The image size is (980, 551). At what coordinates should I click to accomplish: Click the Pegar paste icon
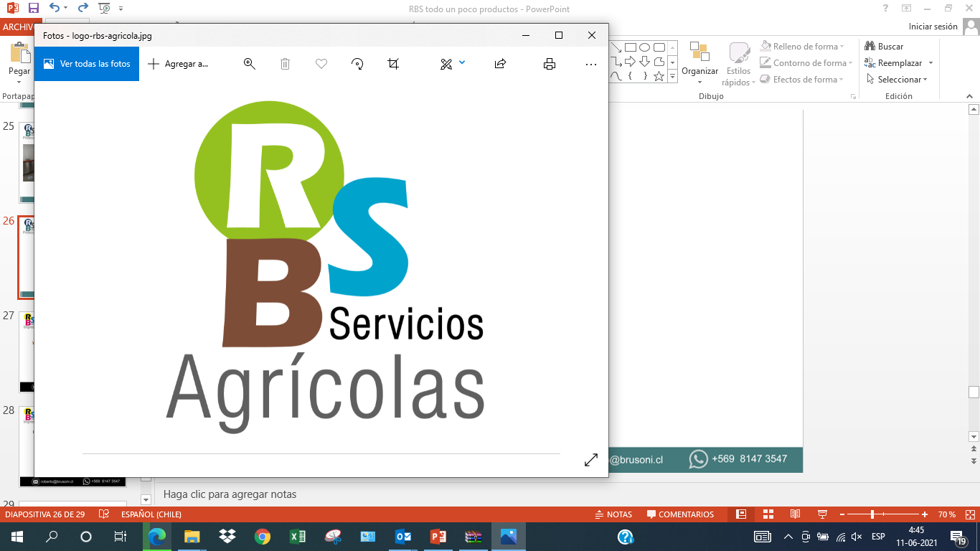tap(19, 54)
